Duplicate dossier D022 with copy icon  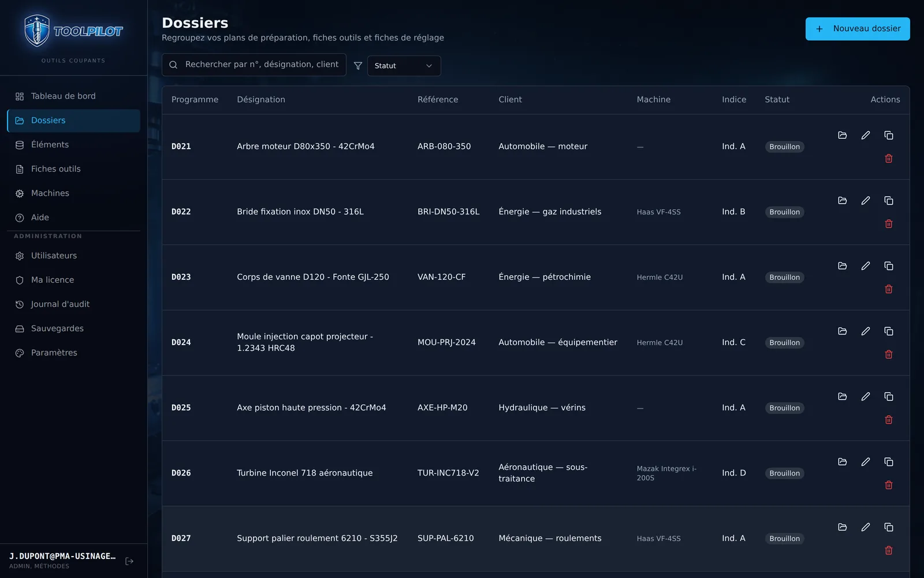pos(889,201)
